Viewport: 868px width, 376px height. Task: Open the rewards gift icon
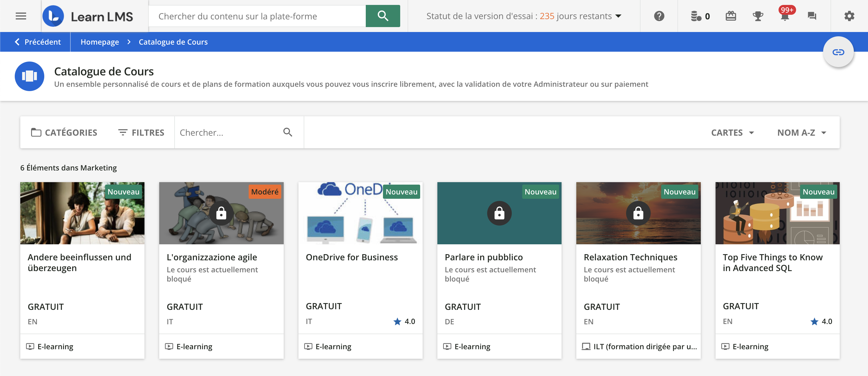(x=731, y=16)
